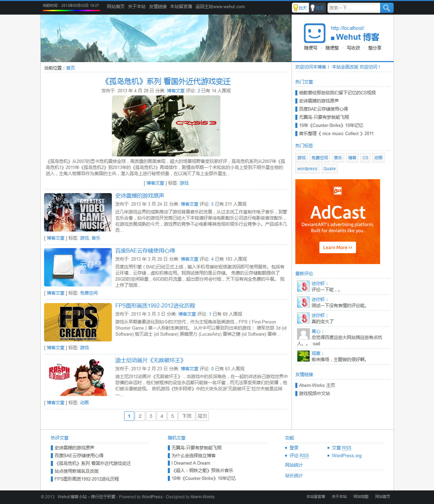Open the WordPress.org link
This screenshot has height=504, width=434.
click(x=347, y=455)
